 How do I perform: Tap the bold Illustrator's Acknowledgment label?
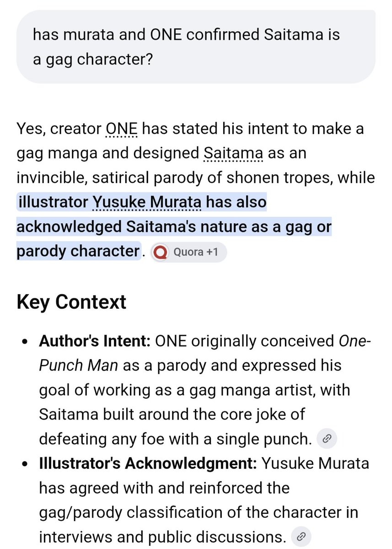[148, 463]
